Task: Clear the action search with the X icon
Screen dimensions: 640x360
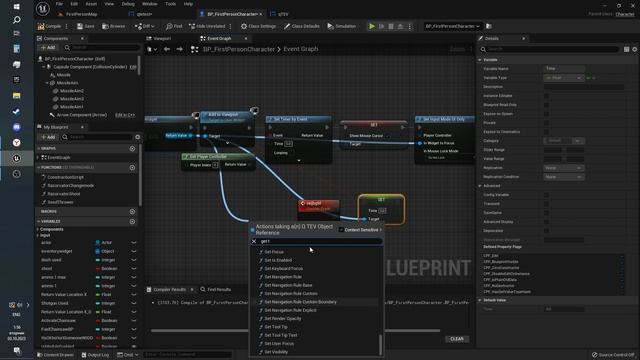Action: click(x=254, y=242)
